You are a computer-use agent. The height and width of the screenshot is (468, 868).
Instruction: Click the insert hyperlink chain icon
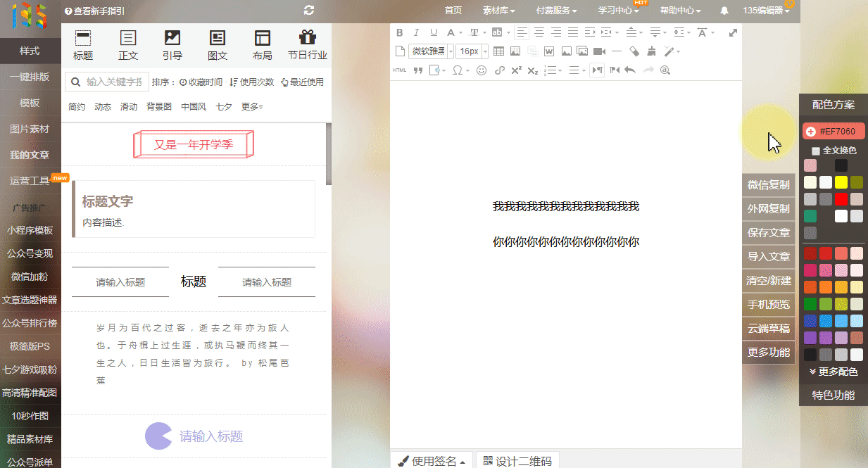click(x=499, y=70)
